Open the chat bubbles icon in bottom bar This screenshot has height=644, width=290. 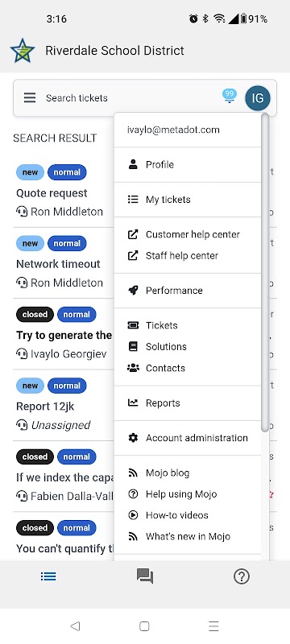pyautogui.click(x=145, y=576)
